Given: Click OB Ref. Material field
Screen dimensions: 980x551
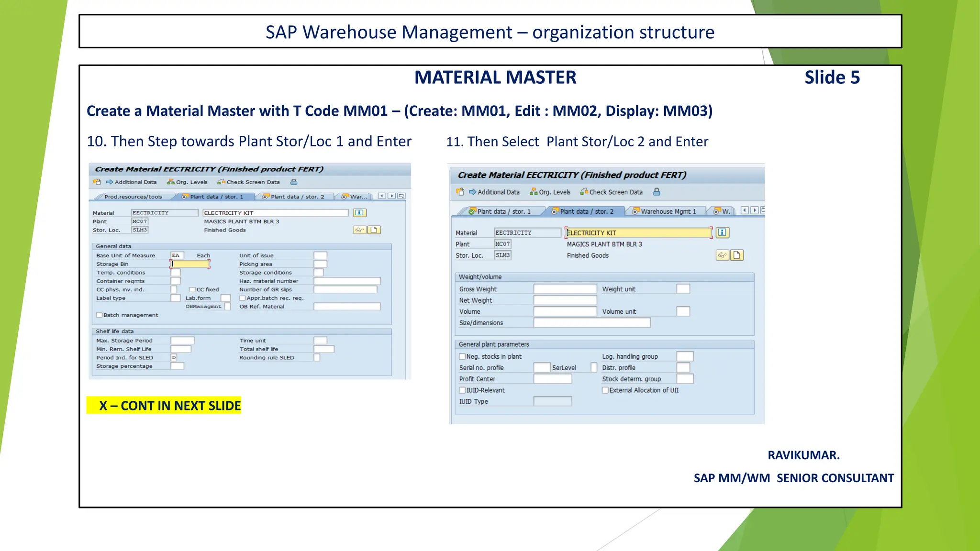Looking at the screenshot, I should coord(347,307).
